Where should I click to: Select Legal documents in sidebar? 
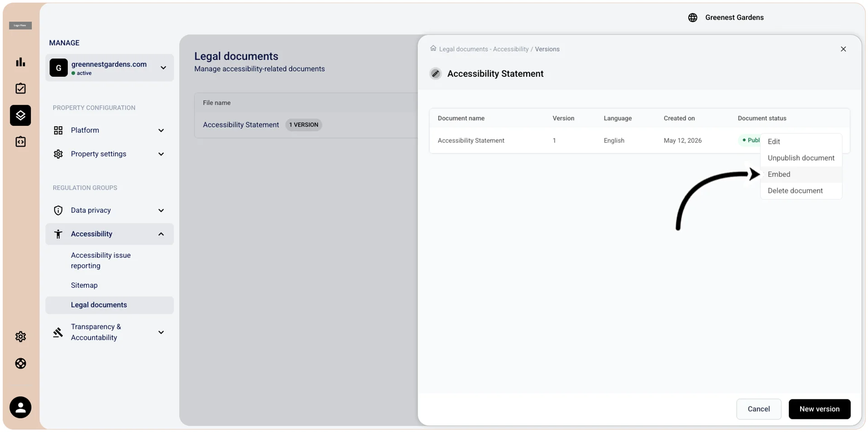[x=110, y=305]
